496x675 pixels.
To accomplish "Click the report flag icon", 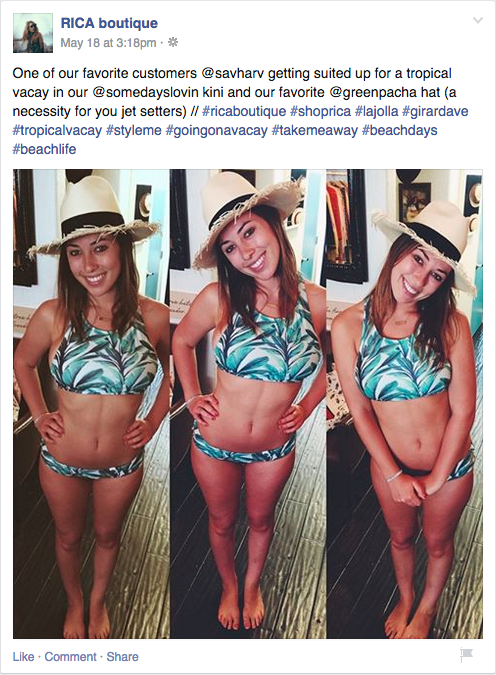I will (467, 654).
